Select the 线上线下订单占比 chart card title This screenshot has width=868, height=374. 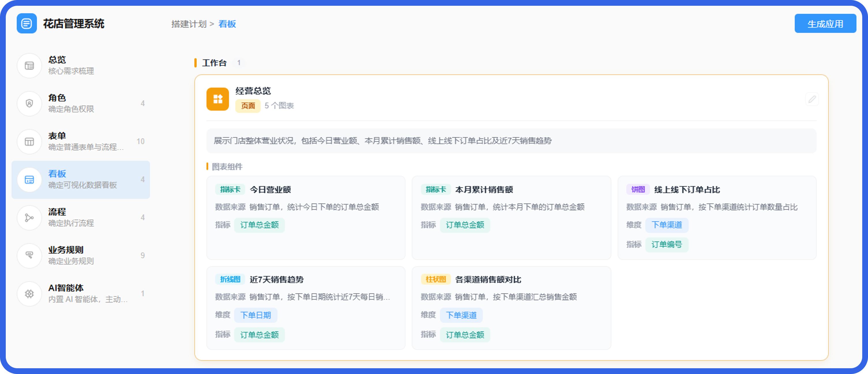click(687, 190)
